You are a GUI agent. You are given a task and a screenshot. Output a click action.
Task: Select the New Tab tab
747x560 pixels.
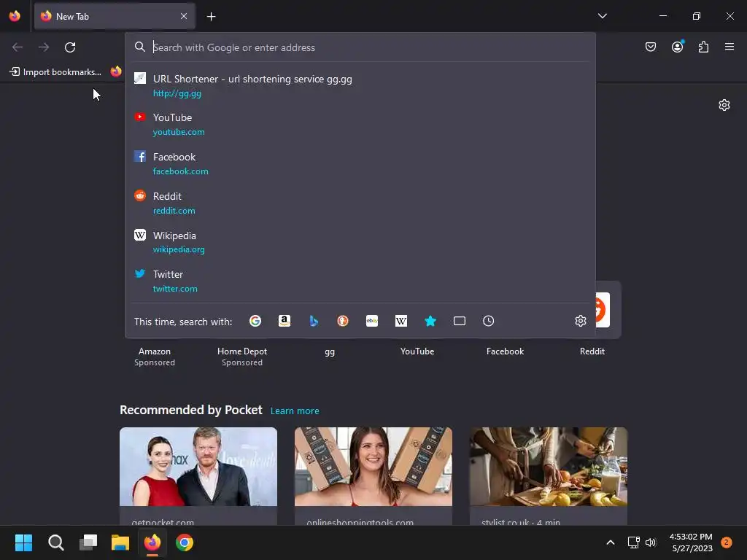click(115, 17)
